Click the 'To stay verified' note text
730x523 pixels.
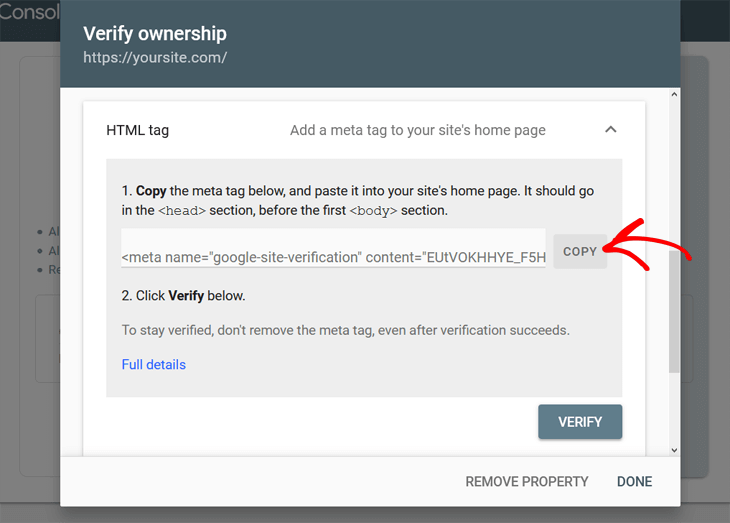(345, 330)
